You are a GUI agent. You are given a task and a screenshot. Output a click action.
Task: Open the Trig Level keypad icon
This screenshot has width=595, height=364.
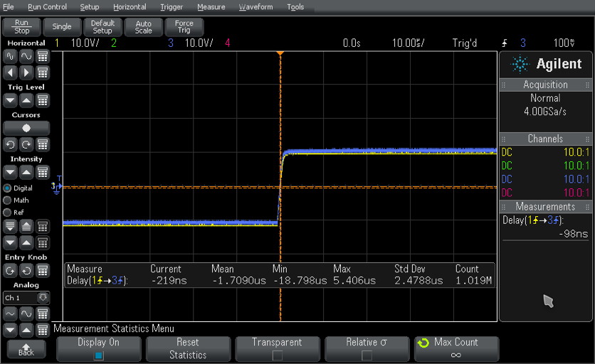43,100
